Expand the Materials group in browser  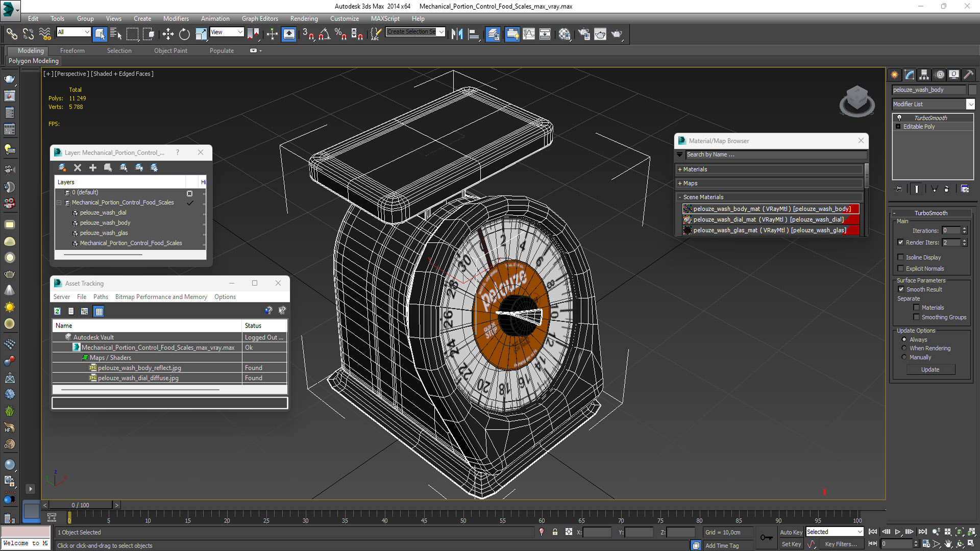click(680, 169)
